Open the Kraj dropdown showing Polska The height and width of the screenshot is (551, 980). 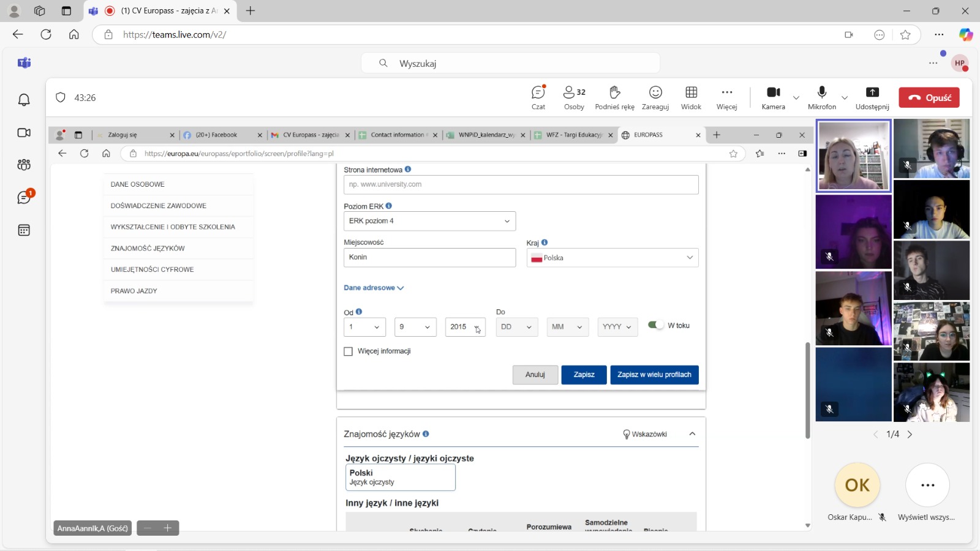point(612,258)
